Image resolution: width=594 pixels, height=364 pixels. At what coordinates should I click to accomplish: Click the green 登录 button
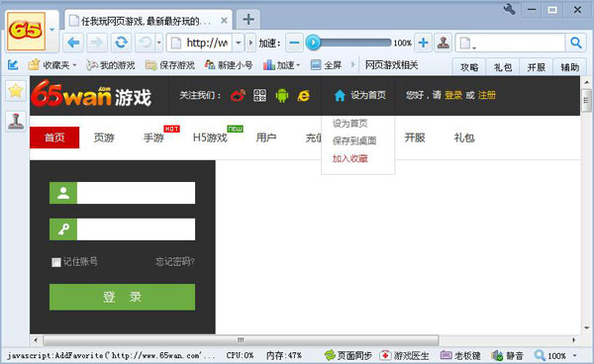click(122, 297)
